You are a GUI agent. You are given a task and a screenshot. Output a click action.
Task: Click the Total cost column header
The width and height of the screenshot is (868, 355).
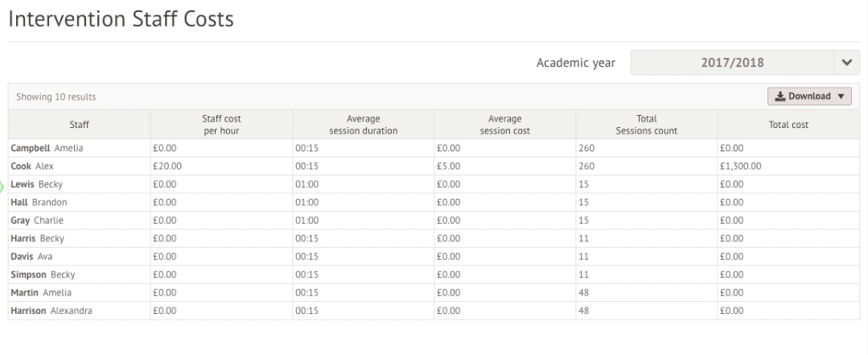pyautogui.click(x=788, y=125)
